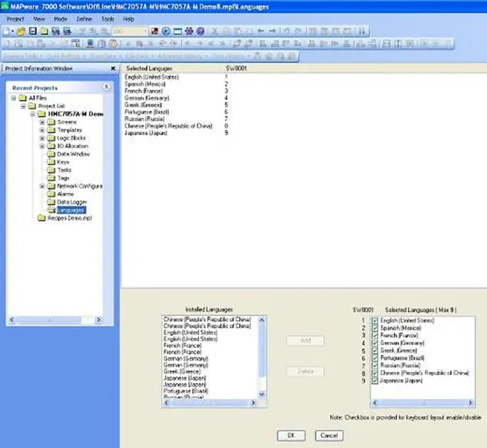This screenshot has width=487, height=448.
Task: Click the Add language button
Action: click(x=305, y=341)
